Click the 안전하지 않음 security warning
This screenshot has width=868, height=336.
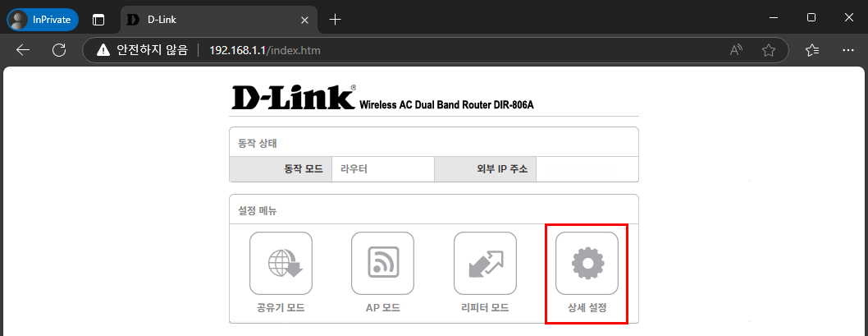[x=142, y=50]
